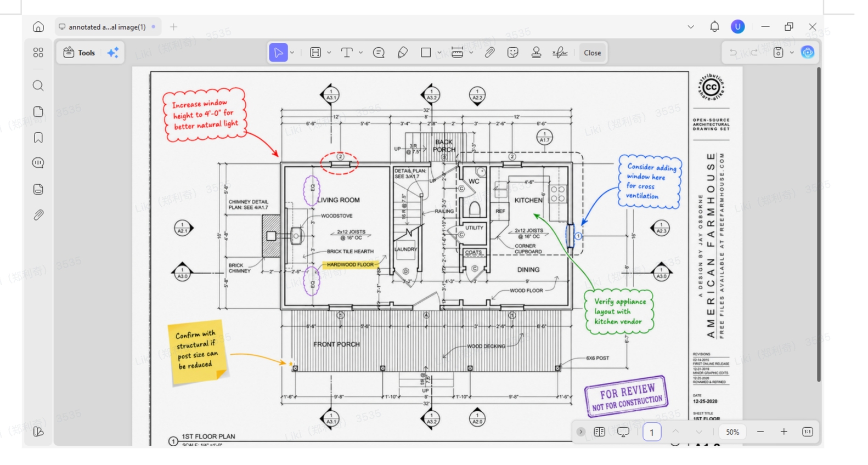This screenshot has height=465, width=868.
Task: Open the signature tool
Action: (x=560, y=53)
